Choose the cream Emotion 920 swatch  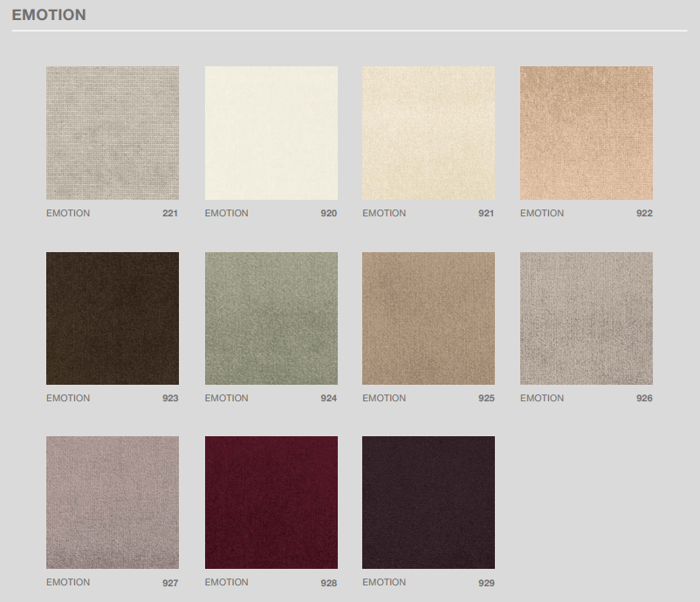[x=271, y=133]
